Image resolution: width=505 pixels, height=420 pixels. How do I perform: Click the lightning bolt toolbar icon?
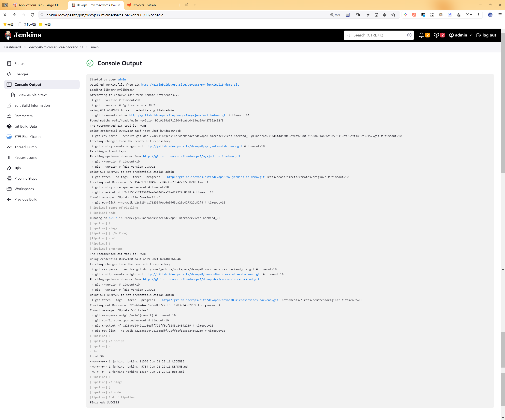pos(368,15)
